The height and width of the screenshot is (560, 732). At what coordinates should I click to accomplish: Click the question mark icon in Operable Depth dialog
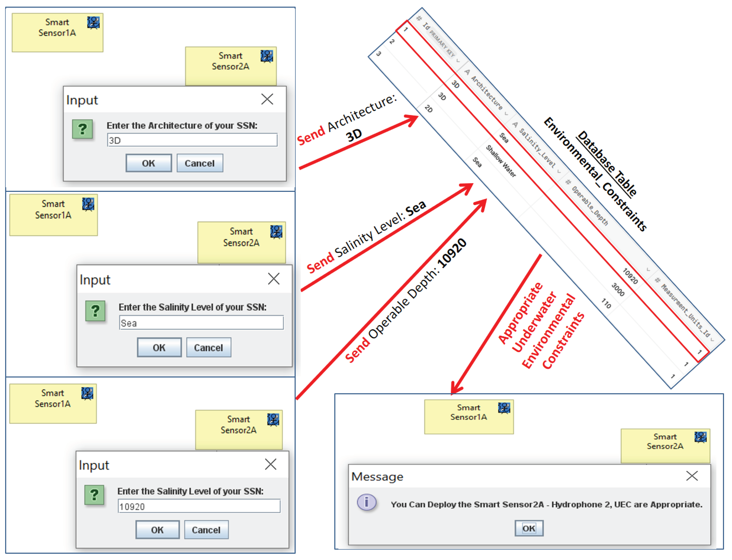tap(94, 495)
